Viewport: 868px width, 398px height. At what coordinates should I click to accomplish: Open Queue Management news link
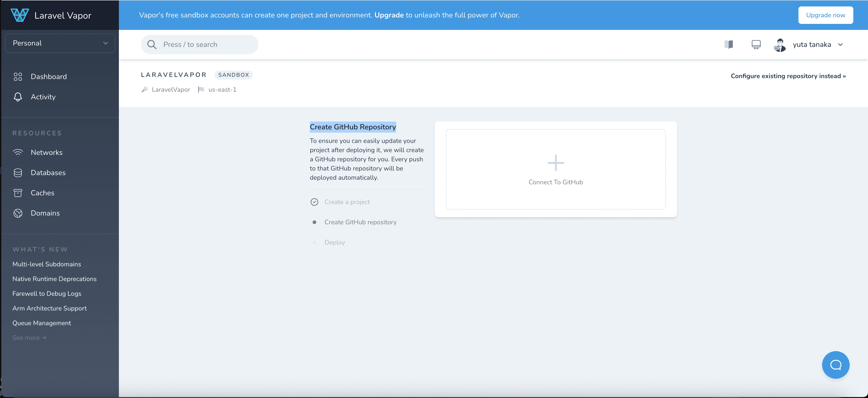pyautogui.click(x=42, y=323)
